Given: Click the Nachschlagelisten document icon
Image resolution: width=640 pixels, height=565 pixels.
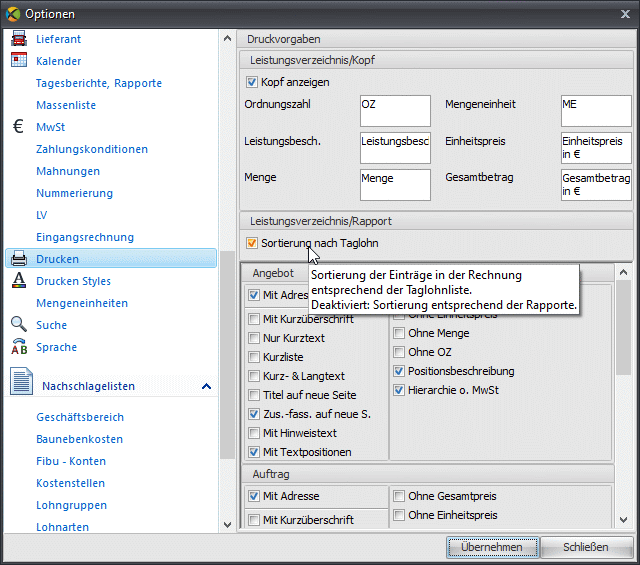Looking at the screenshot, I should click(21, 381).
